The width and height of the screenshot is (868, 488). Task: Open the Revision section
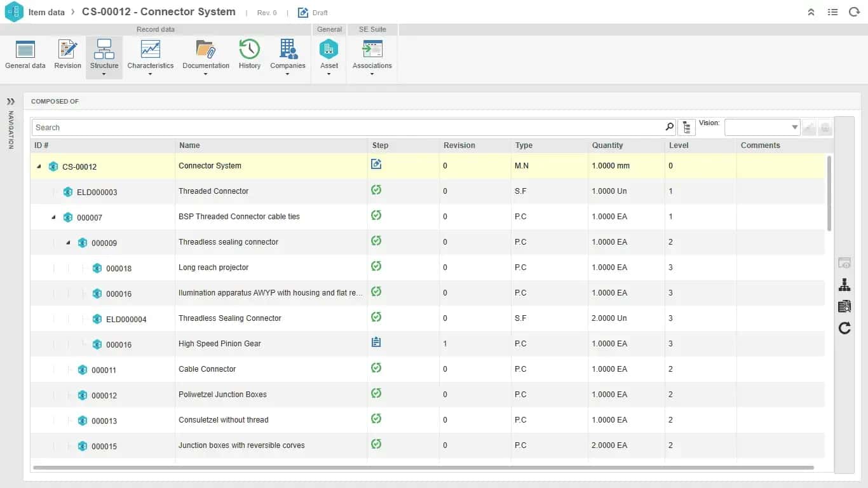[x=67, y=55]
